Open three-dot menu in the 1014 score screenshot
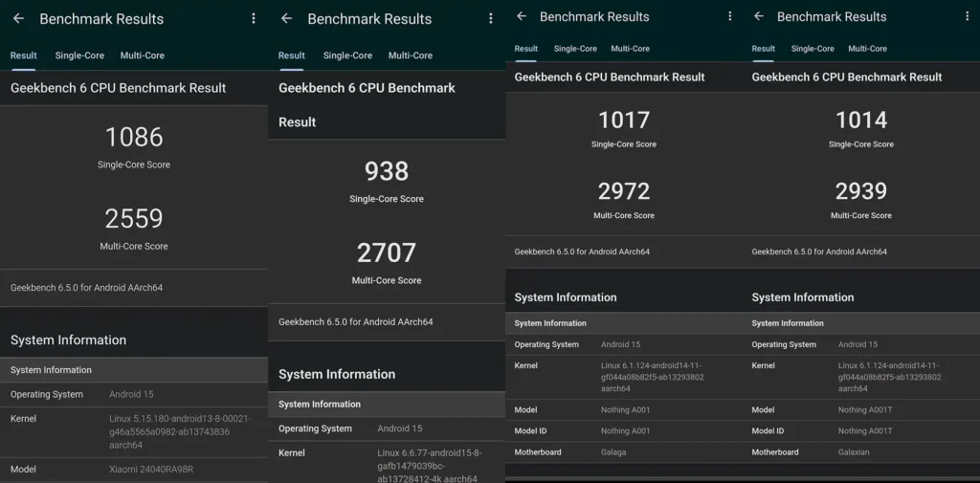 point(967,16)
